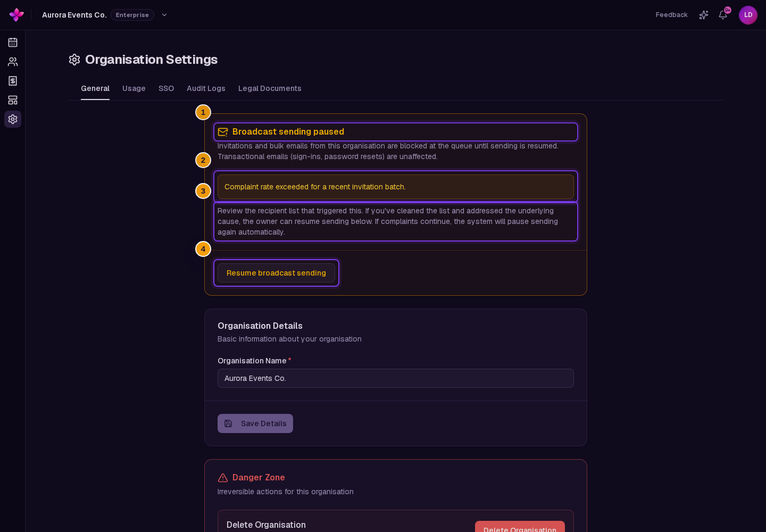Click the Feedback link in header

(671, 15)
